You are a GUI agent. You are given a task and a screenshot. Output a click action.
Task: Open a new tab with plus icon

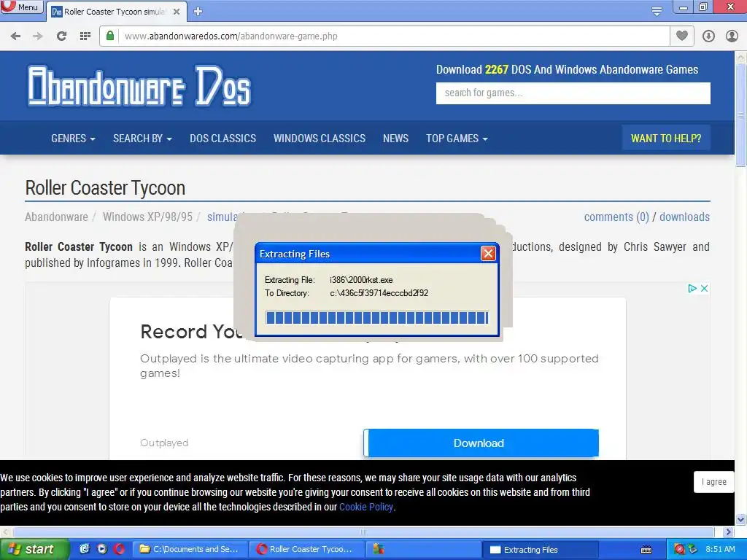click(198, 12)
